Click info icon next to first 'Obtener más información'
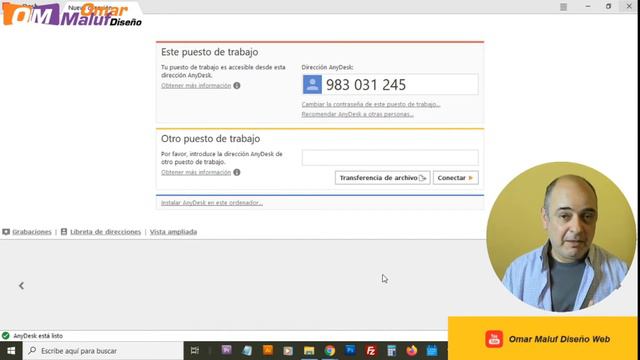 coord(237,86)
